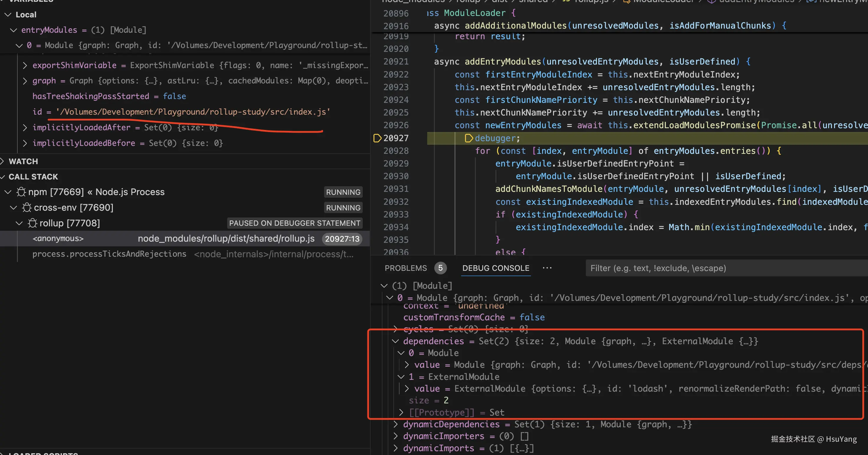This screenshot has height=455, width=868.
Task: Collapse the dependencies Set in debug console
Action: pyautogui.click(x=396, y=341)
